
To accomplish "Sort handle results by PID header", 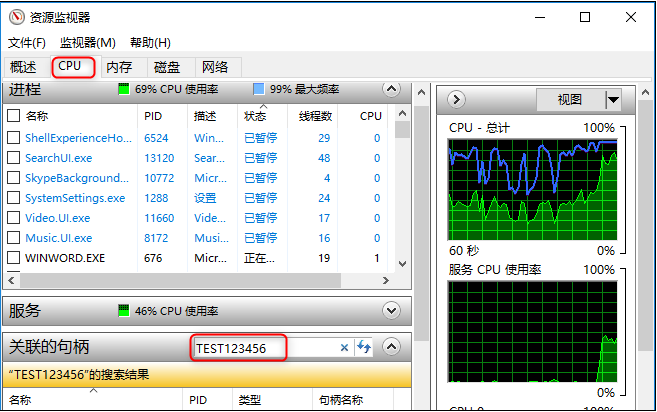I will [x=207, y=400].
